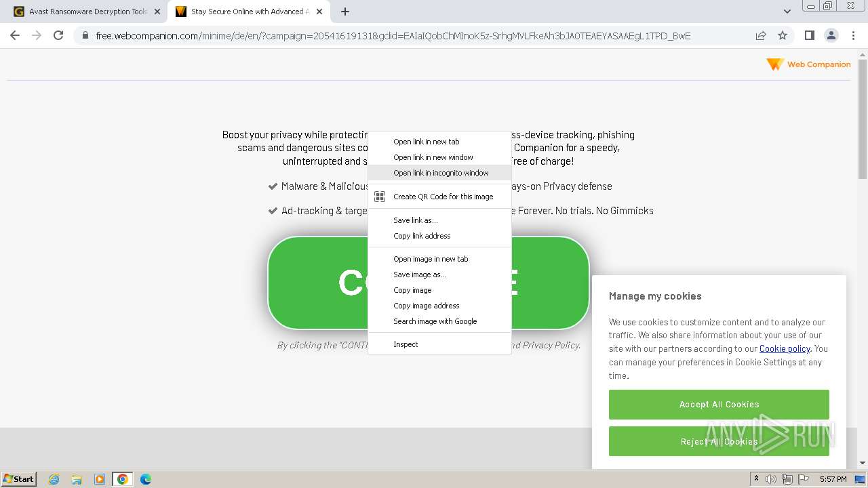Open Microsoft Edge from the taskbar

[x=146, y=479]
